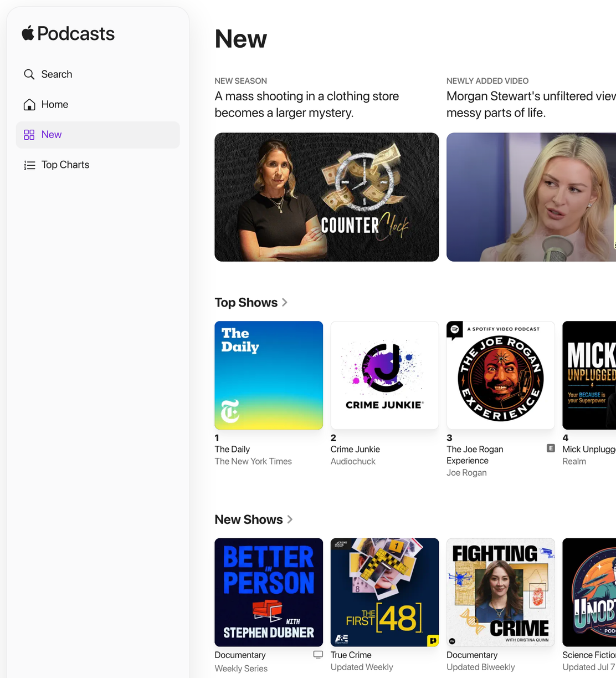
Task: Click the NEW SEASON label
Action: point(241,81)
